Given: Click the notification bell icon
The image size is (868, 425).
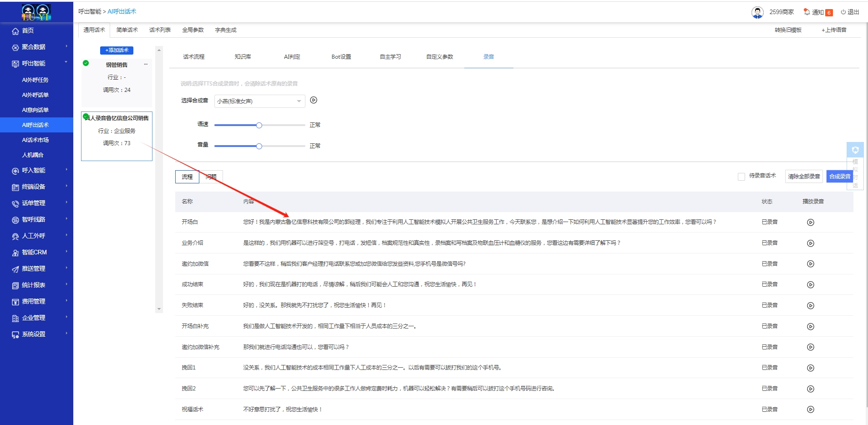Looking at the screenshot, I should (x=807, y=12).
